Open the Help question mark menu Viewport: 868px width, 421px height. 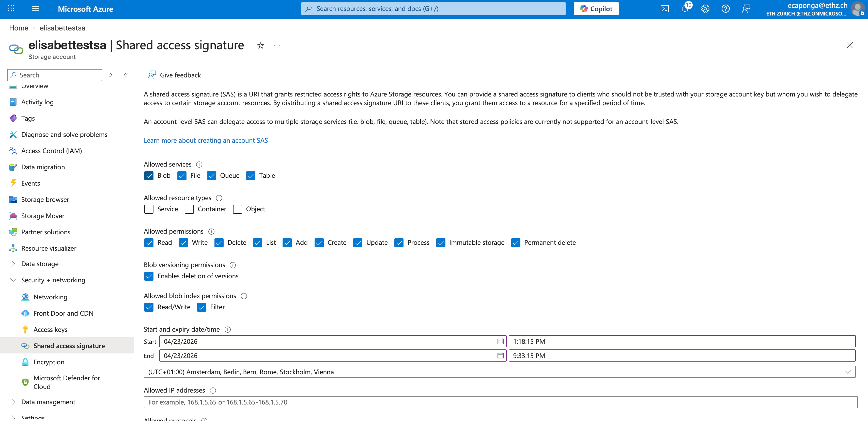coord(725,9)
